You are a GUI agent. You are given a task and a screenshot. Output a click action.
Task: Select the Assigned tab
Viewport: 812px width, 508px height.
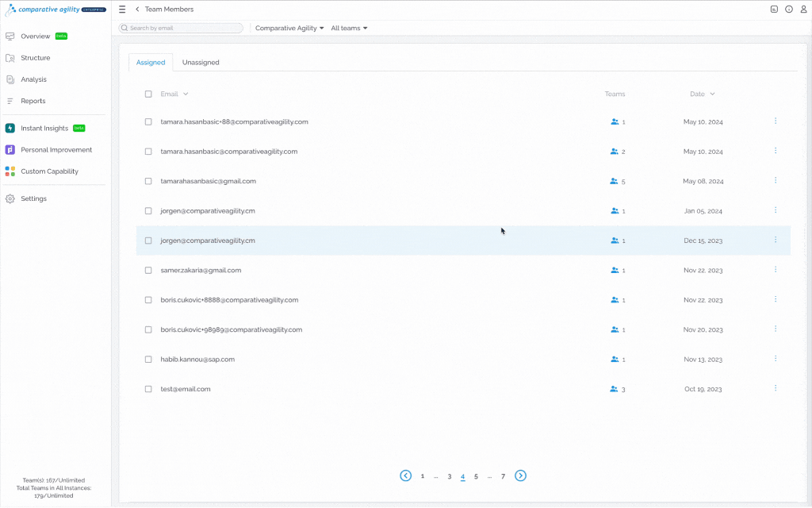(x=151, y=62)
